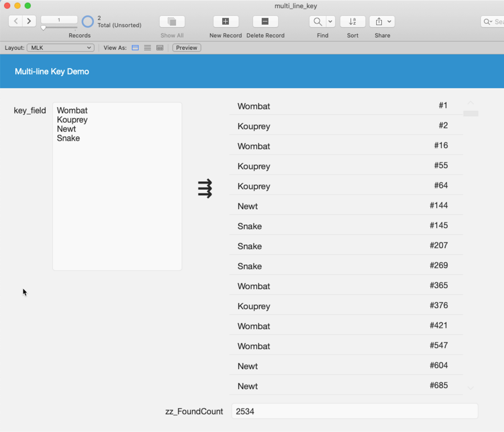
Task: Go to the next record
Action: (29, 21)
